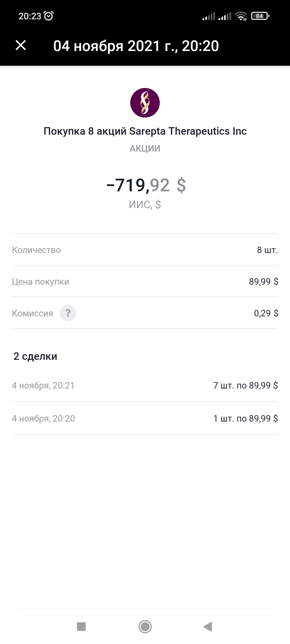The image size is (290, 644).
Task: Tap the Android back triangle button
Action: pyautogui.click(x=208, y=627)
